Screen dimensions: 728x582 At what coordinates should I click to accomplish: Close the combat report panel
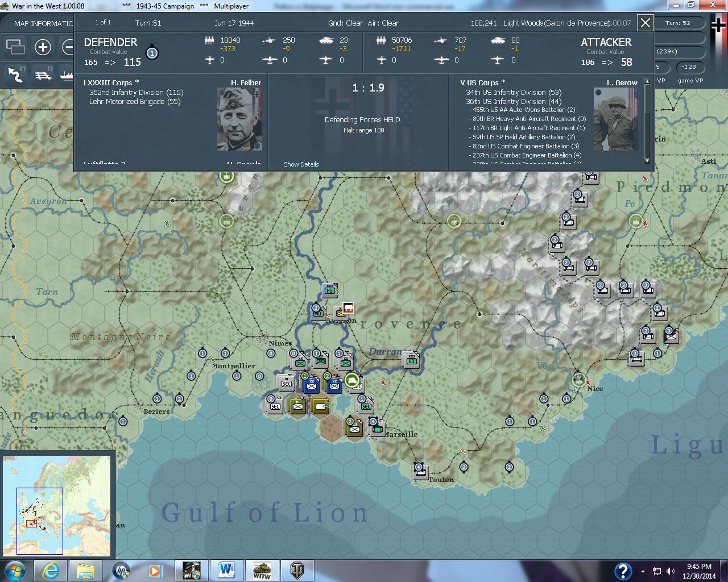pos(645,23)
